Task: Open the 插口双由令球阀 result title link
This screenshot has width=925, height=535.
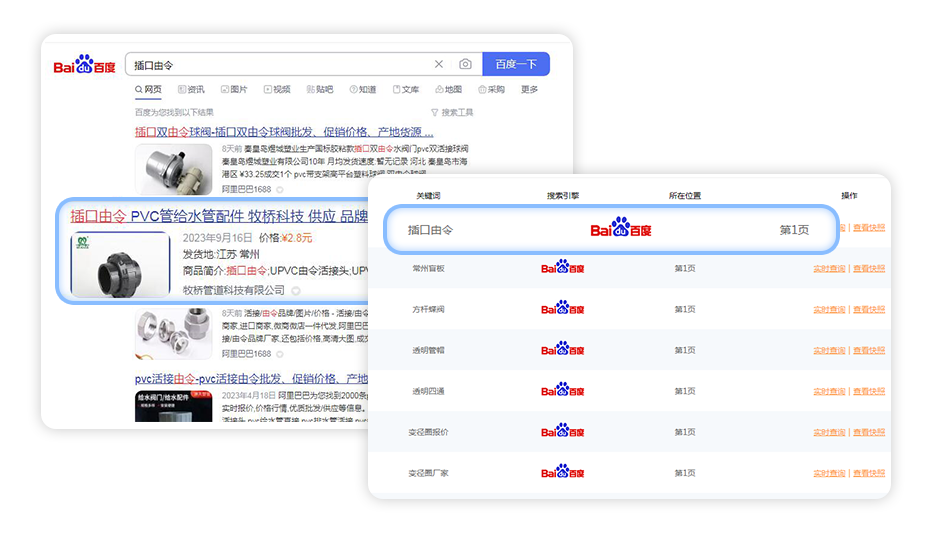Action: 284,132
